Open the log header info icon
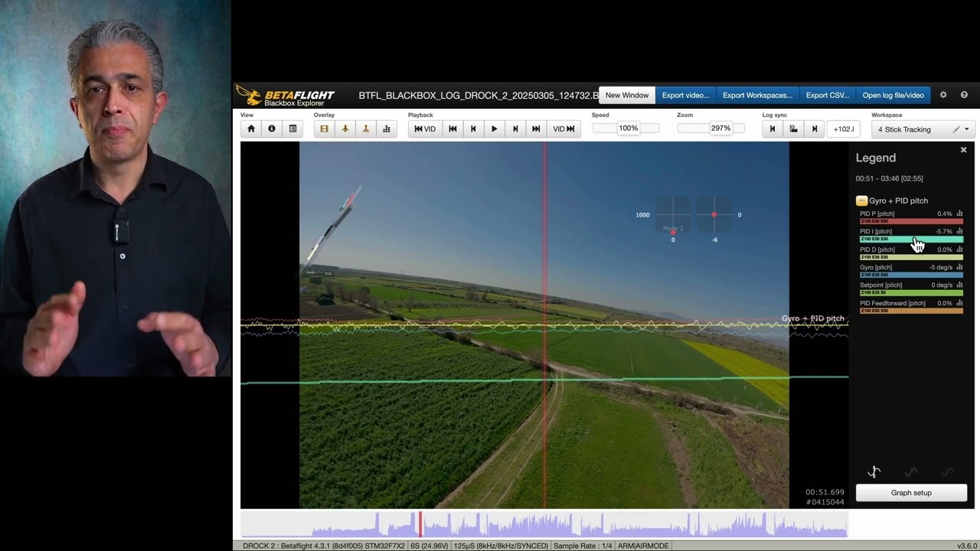 click(272, 129)
